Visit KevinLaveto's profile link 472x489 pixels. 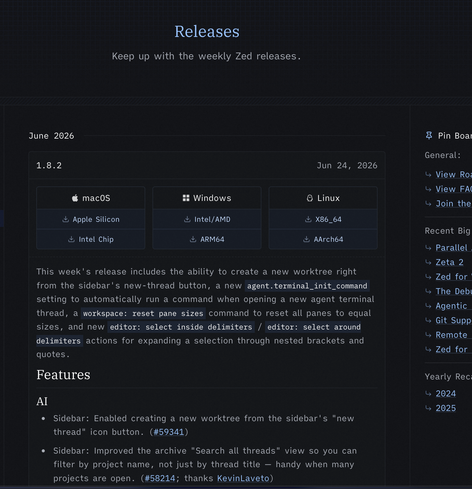pyautogui.click(x=243, y=478)
